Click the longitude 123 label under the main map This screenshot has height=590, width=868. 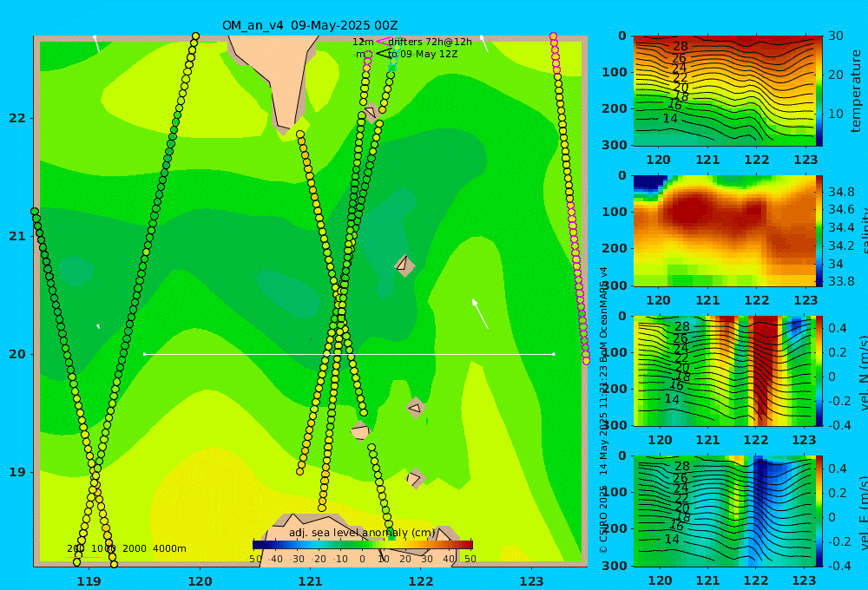pyautogui.click(x=532, y=581)
